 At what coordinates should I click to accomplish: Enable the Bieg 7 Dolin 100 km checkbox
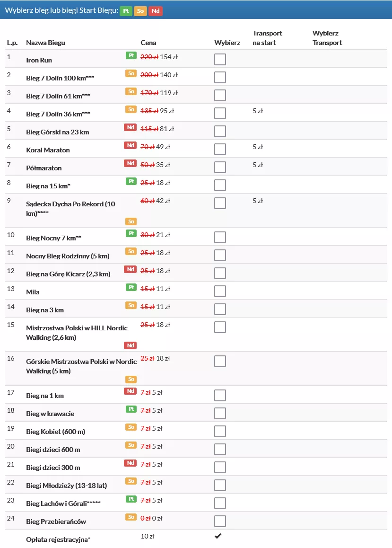(x=220, y=78)
